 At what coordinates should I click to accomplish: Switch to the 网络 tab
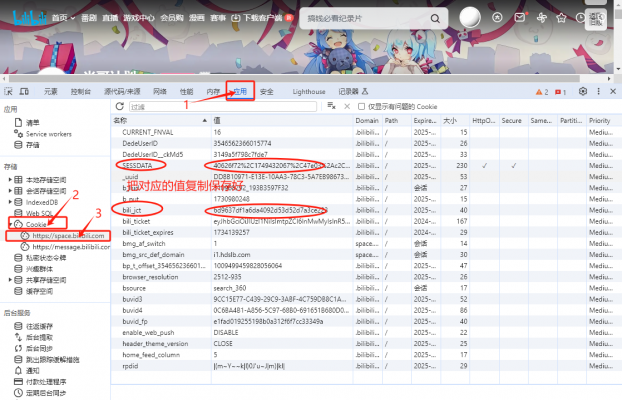point(160,91)
